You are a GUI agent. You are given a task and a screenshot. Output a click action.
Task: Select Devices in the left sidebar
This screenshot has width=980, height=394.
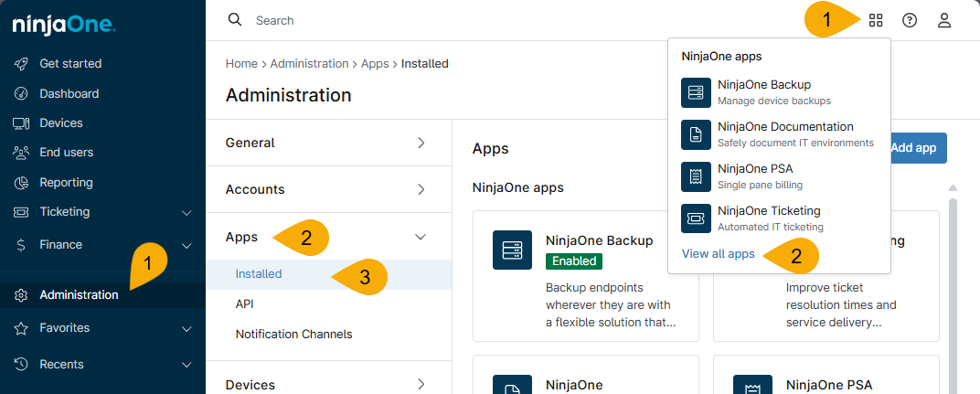60,122
